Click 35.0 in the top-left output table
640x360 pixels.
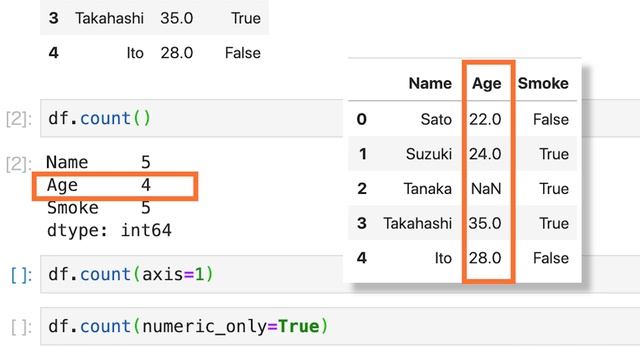[176, 18]
